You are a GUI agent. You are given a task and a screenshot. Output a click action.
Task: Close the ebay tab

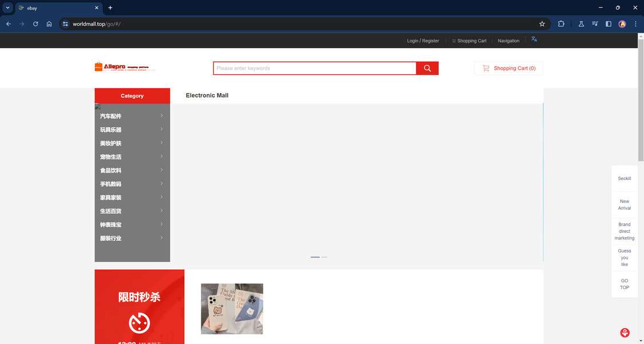[97, 8]
